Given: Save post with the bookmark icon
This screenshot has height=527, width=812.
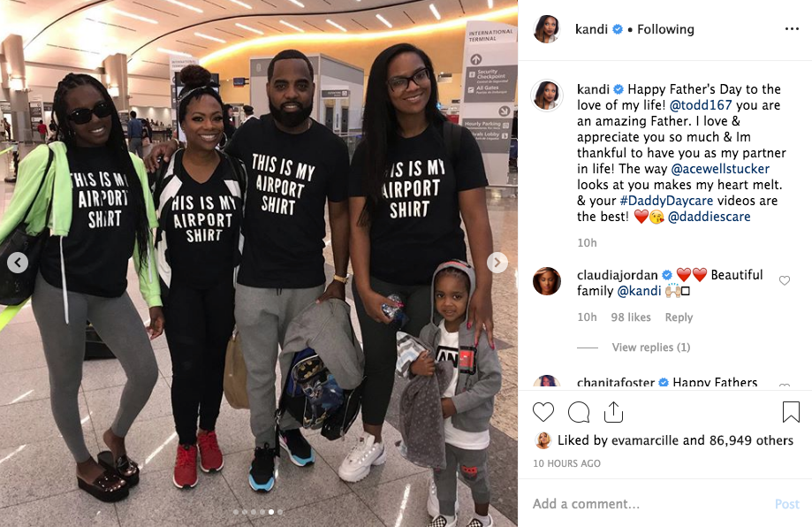Looking at the screenshot, I should point(791,412).
